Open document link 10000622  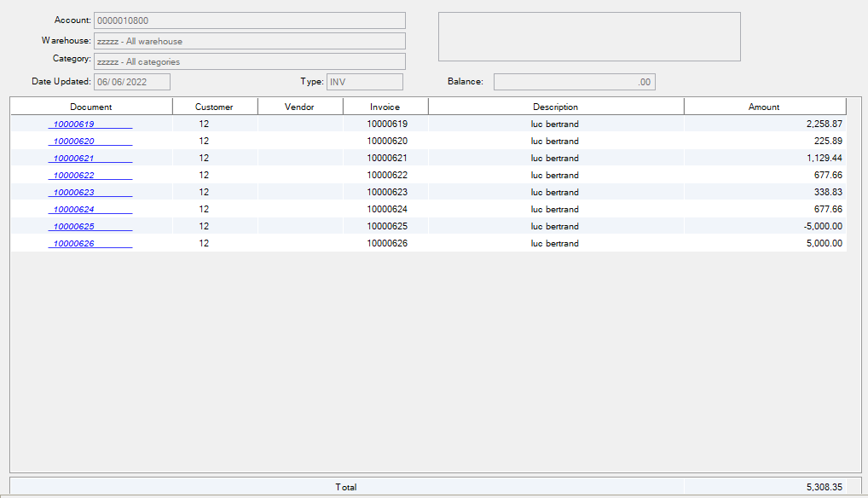(74, 176)
